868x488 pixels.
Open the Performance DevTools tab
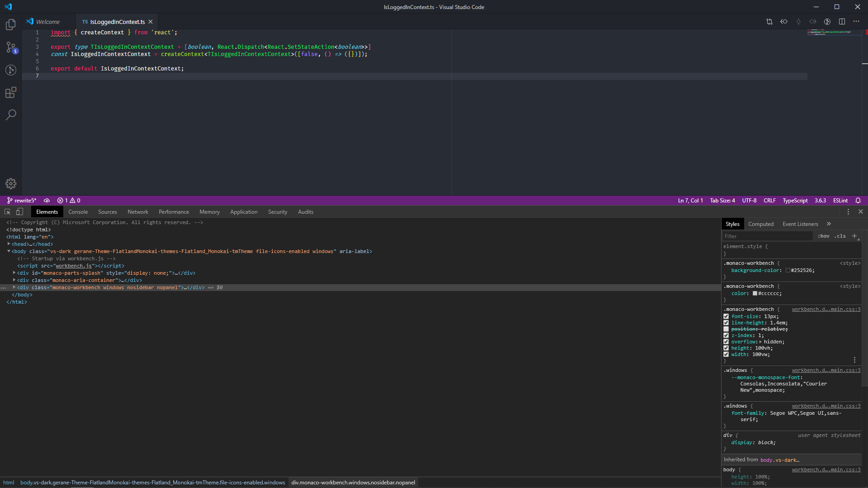point(174,212)
